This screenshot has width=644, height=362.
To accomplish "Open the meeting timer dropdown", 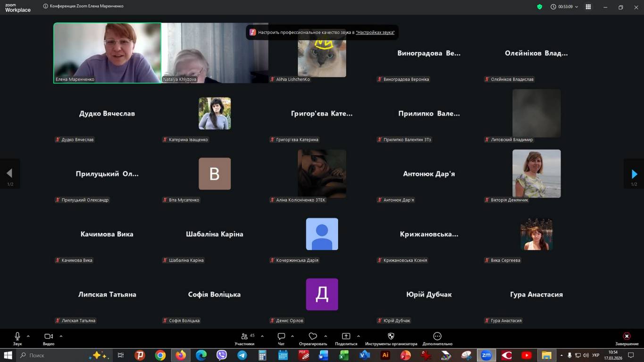I will (565, 7).
